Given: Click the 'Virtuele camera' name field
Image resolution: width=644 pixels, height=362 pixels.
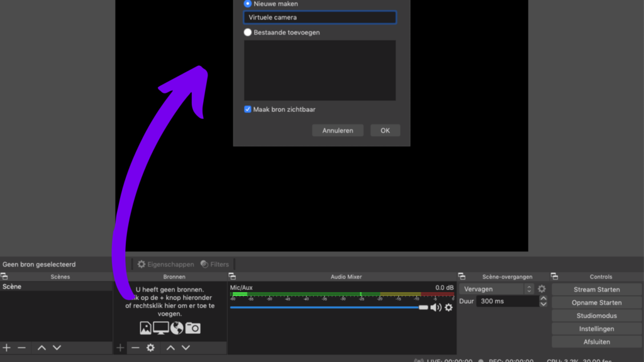Looking at the screenshot, I should pos(320,17).
